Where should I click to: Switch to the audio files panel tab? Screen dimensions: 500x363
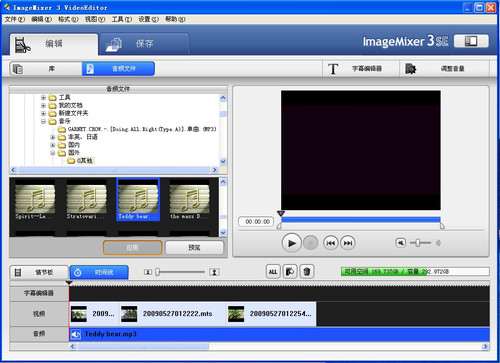click(x=118, y=69)
